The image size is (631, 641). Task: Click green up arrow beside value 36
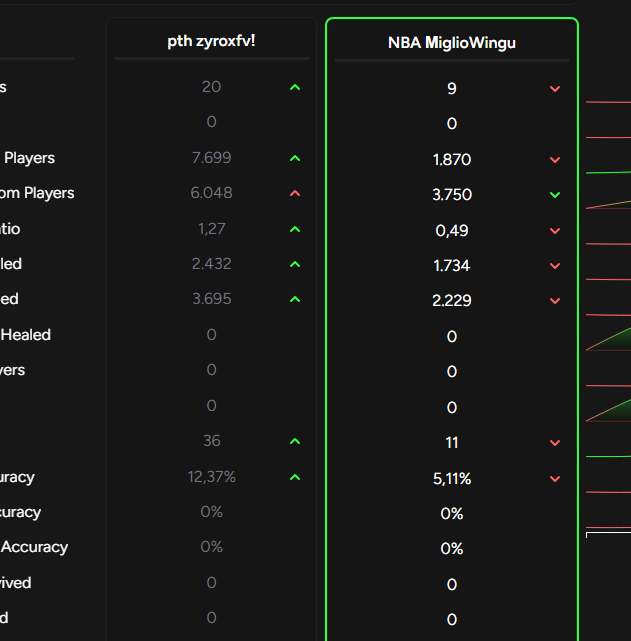click(x=295, y=442)
